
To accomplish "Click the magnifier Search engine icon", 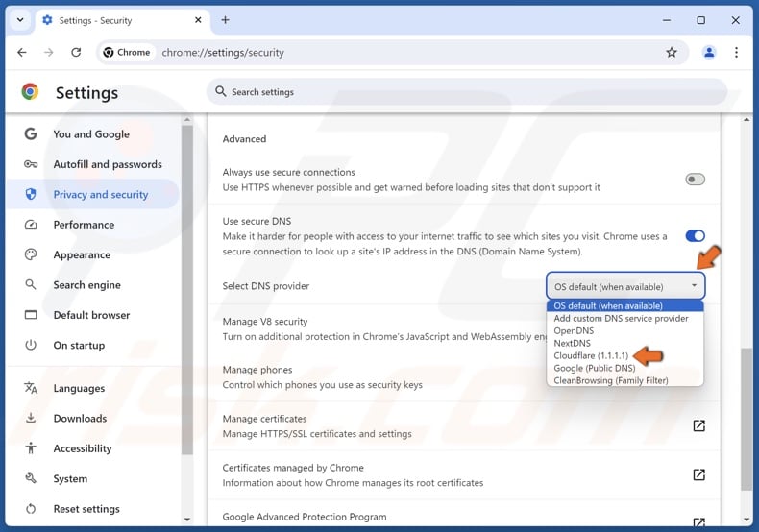I will 31,284.
